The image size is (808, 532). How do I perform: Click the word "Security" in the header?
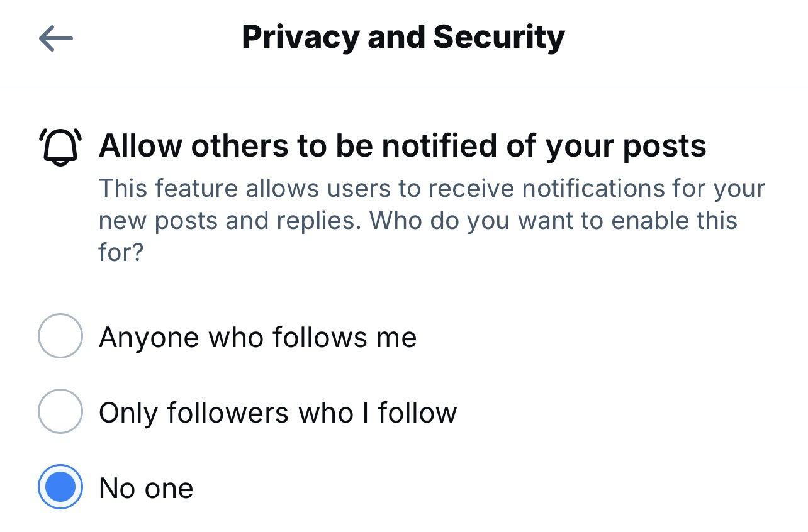[x=499, y=37]
